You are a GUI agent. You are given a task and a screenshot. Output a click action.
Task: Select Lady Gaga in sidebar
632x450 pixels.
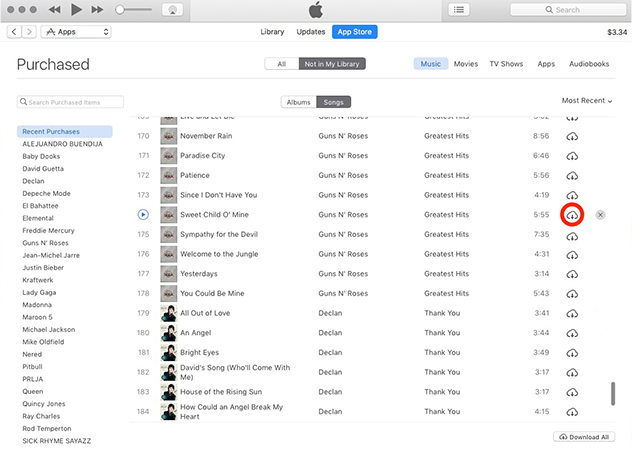(39, 292)
